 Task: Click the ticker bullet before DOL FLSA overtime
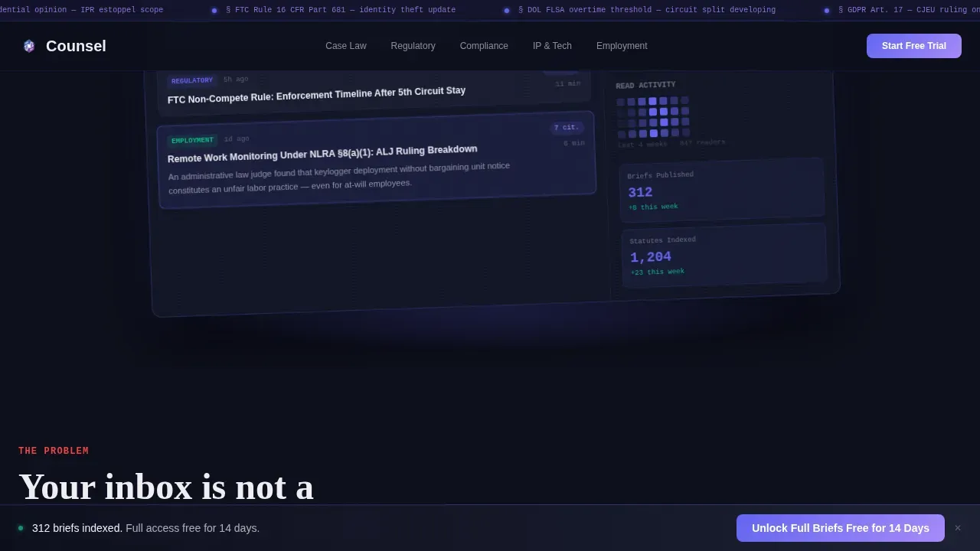pyautogui.click(x=507, y=11)
